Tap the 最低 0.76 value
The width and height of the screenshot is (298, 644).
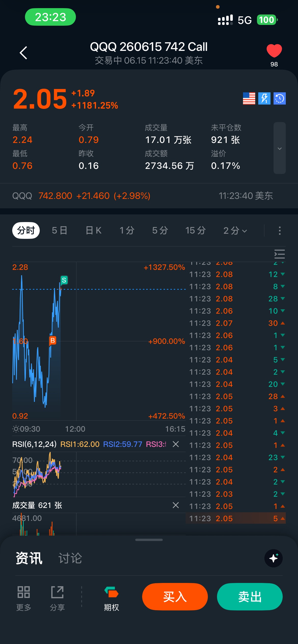coord(22,166)
